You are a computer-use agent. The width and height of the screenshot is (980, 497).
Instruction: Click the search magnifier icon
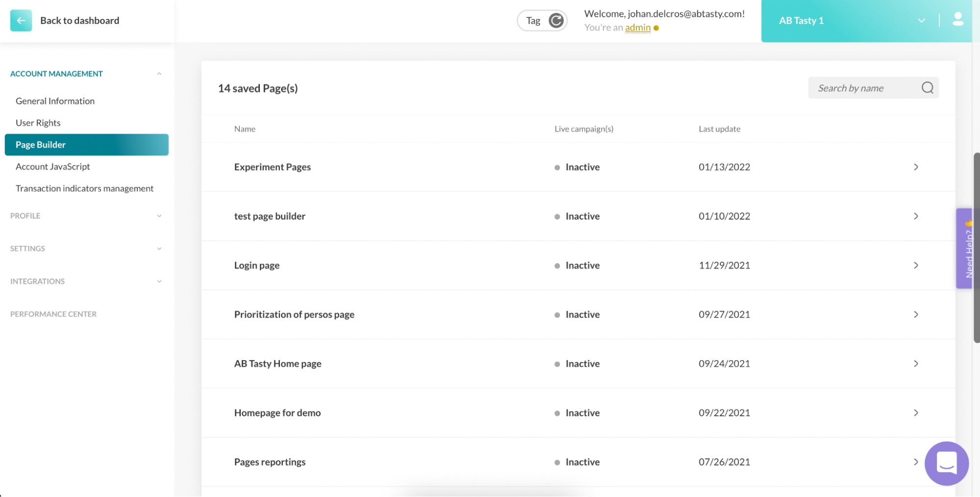click(927, 88)
